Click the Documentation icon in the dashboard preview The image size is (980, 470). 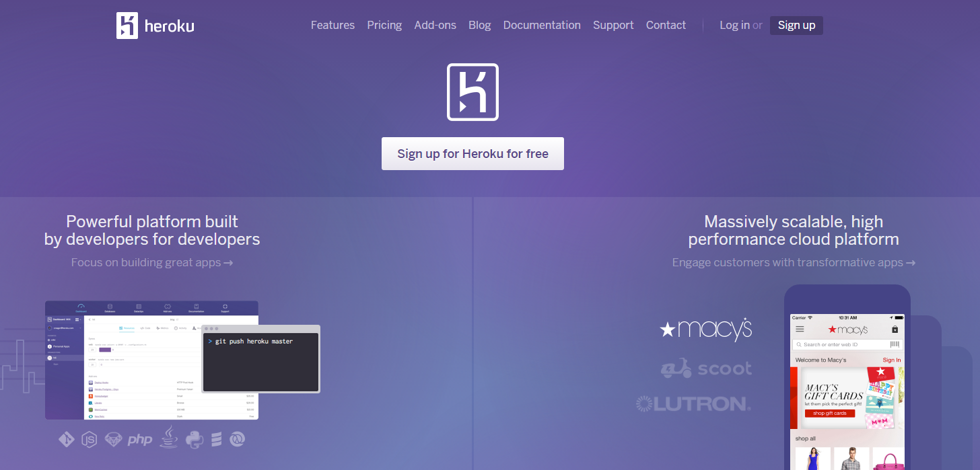click(x=196, y=307)
